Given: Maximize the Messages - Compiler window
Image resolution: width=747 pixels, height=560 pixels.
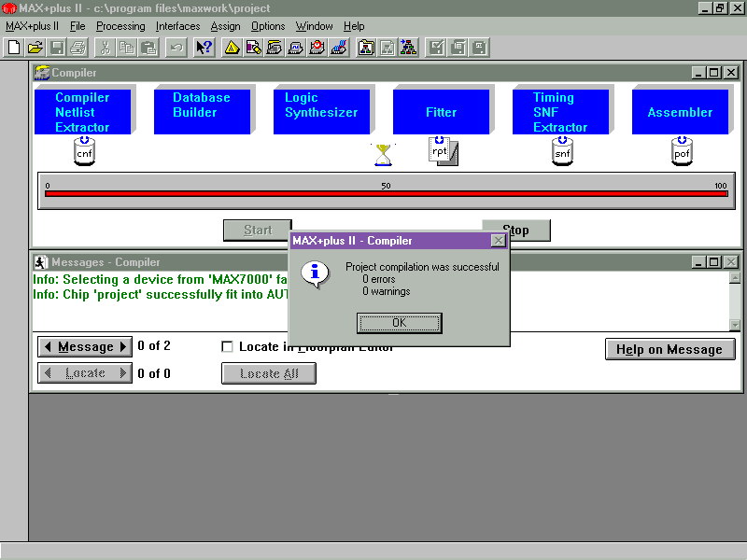Looking at the screenshot, I should click(x=713, y=262).
